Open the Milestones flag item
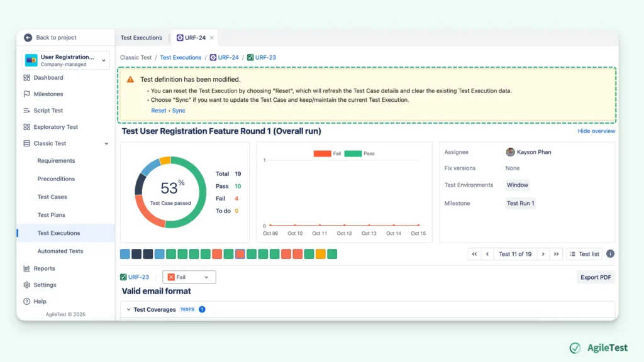The width and height of the screenshot is (644, 362). 43,94
